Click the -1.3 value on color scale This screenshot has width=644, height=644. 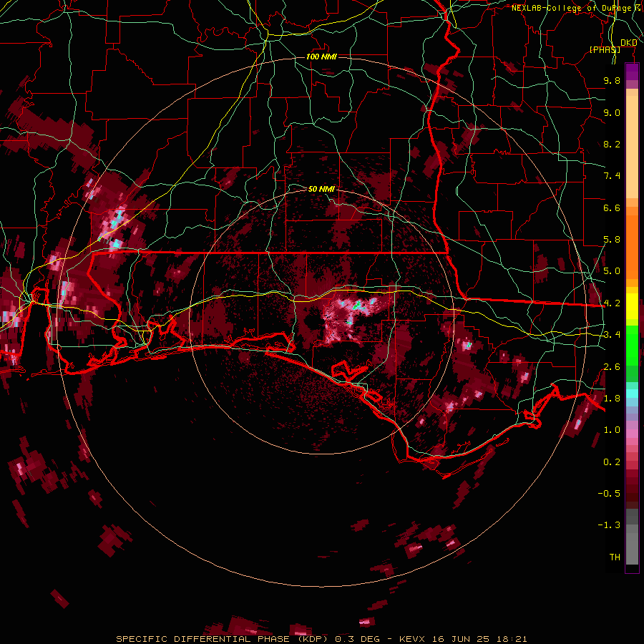tap(609, 525)
